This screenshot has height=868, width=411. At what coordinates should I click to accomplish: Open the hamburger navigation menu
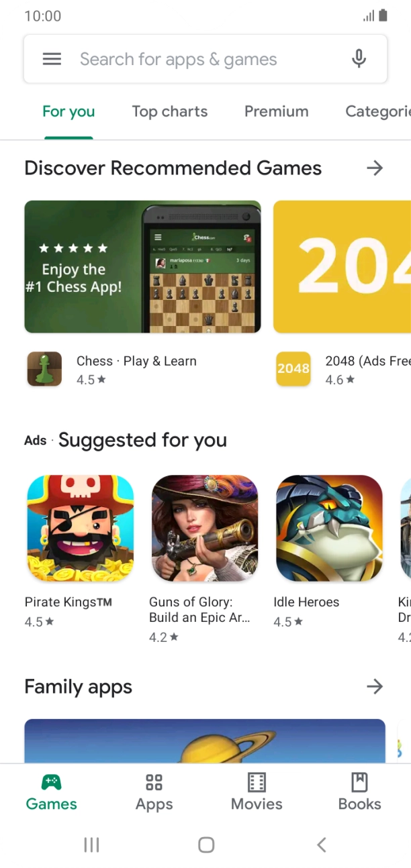52,59
